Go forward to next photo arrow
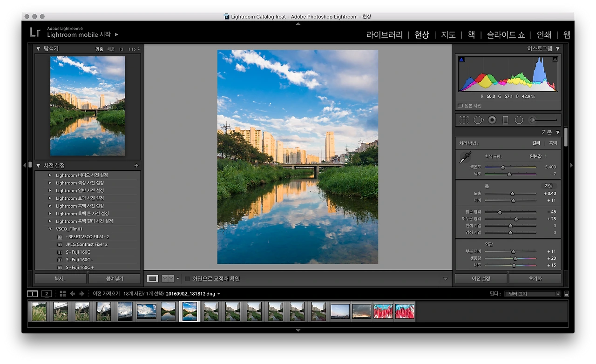Image resolution: width=596 pixels, height=364 pixels. [82, 294]
